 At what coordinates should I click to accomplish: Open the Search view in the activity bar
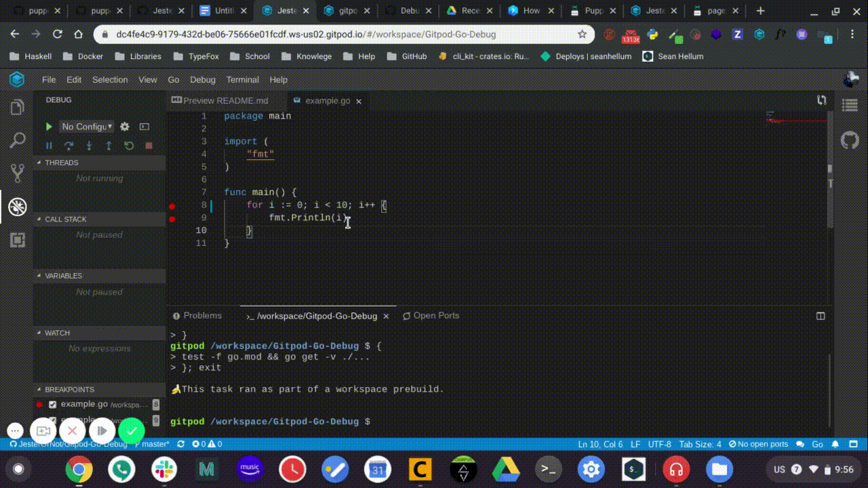click(x=17, y=140)
